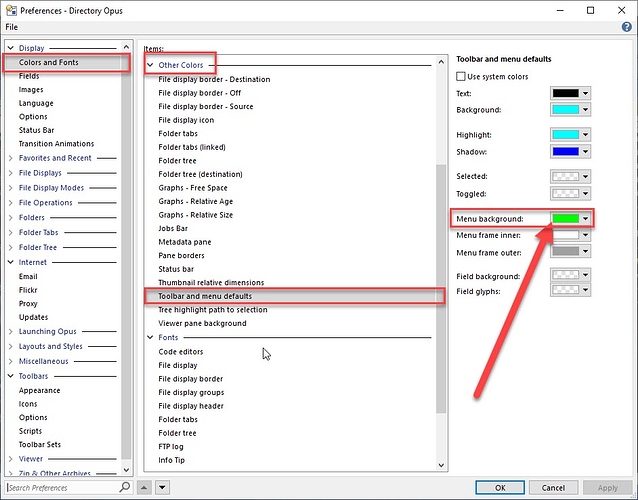
Task: Select Folder tabs (linked) item
Action: click(192, 147)
